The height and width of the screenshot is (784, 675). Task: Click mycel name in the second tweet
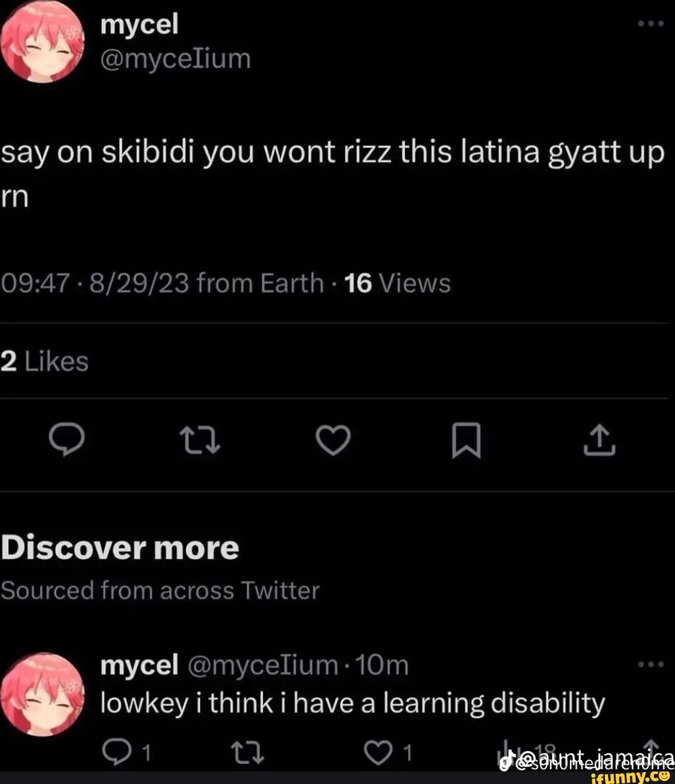point(139,666)
